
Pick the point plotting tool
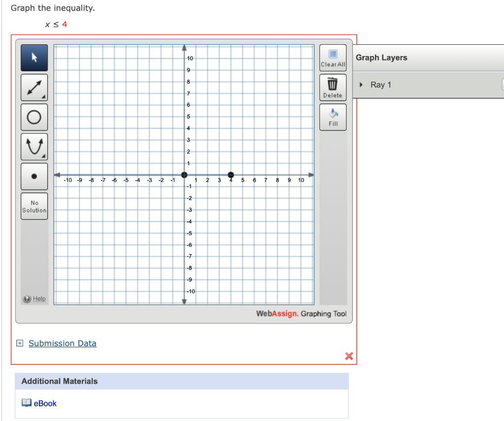[34, 176]
